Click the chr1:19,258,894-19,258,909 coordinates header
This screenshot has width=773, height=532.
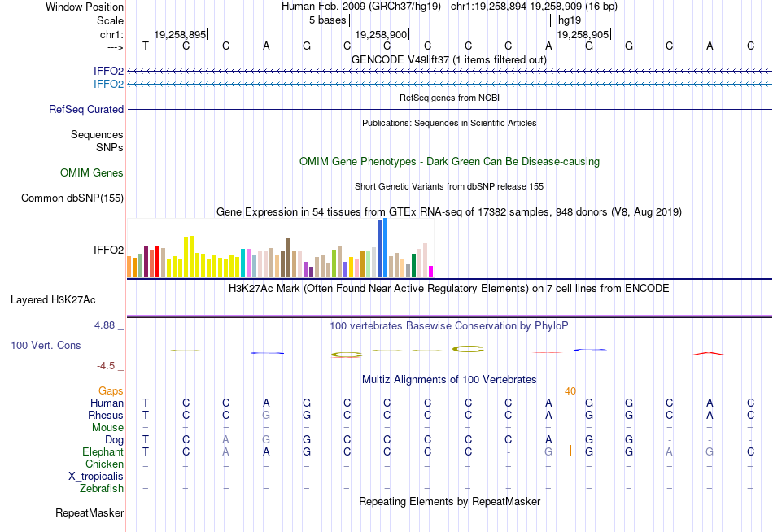click(x=534, y=7)
